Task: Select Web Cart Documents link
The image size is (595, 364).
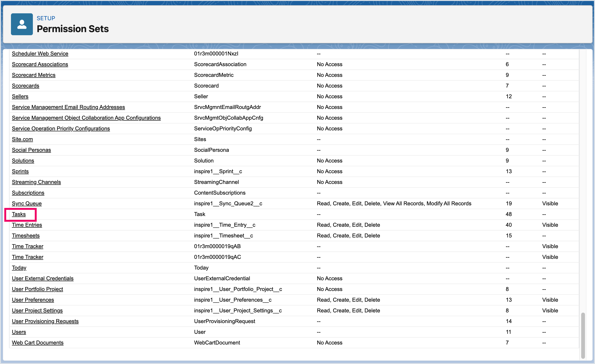Action: pyautogui.click(x=38, y=343)
